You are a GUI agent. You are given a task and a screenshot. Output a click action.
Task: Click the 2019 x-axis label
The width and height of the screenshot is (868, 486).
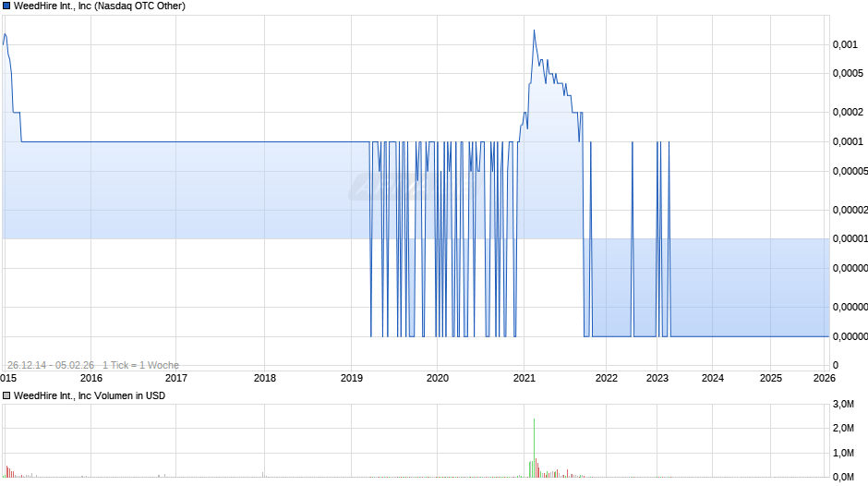click(352, 378)
